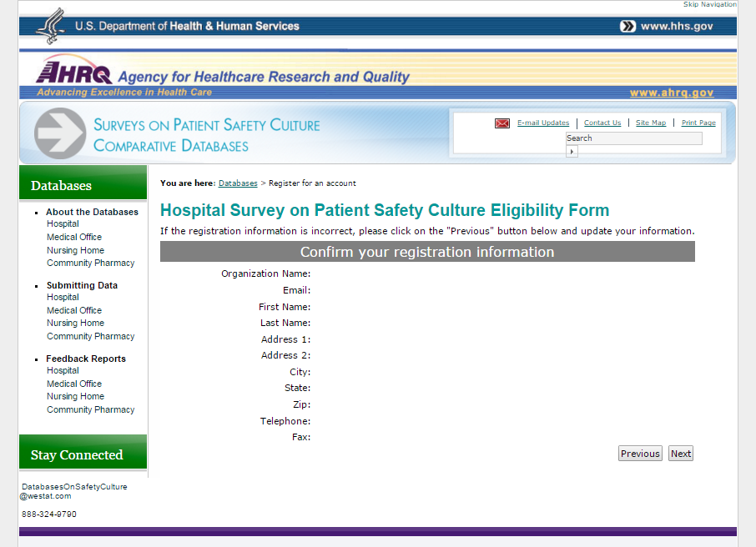Open the E-mail Updates link
Image resolution: width=756 pixels, height=547 pixels.
[543, 123]
